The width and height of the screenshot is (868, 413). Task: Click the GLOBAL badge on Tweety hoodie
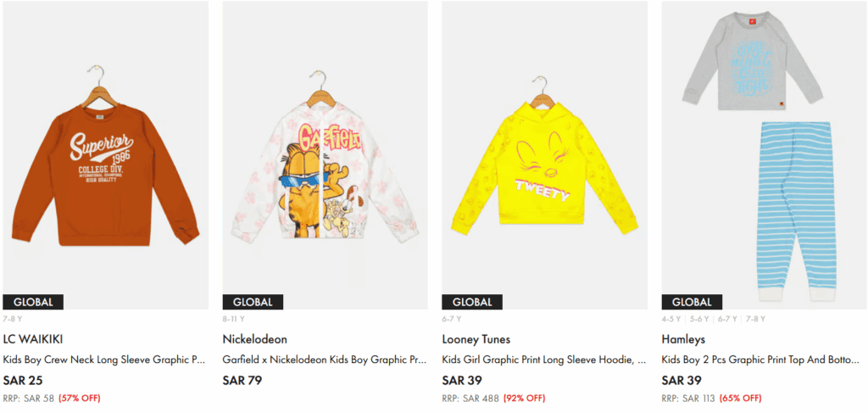(472, 302)
